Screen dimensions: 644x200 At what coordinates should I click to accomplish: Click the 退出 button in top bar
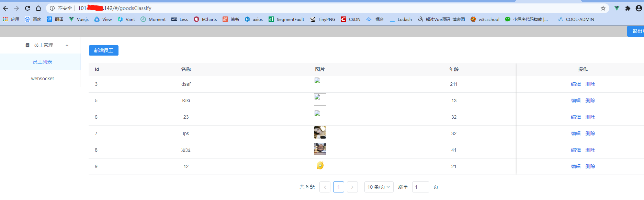coord(636,31)
